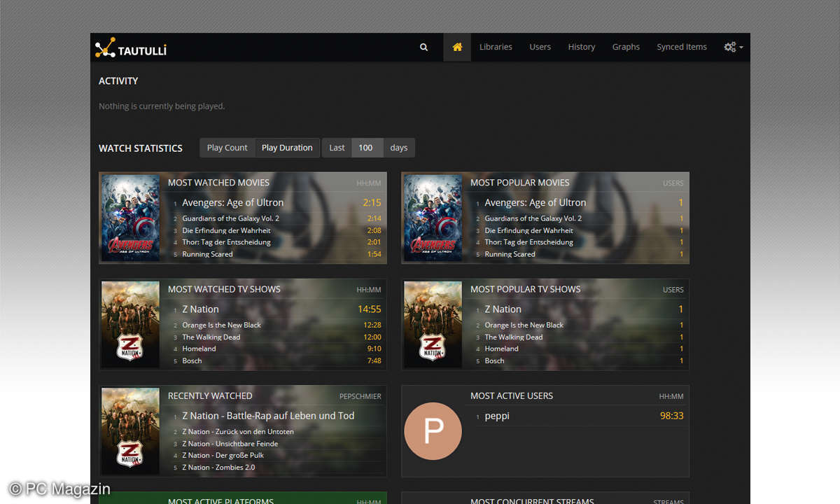Open Homeland in Most Watched TV Shows
The width and height of the screenshot is (840, 504).
199,349
